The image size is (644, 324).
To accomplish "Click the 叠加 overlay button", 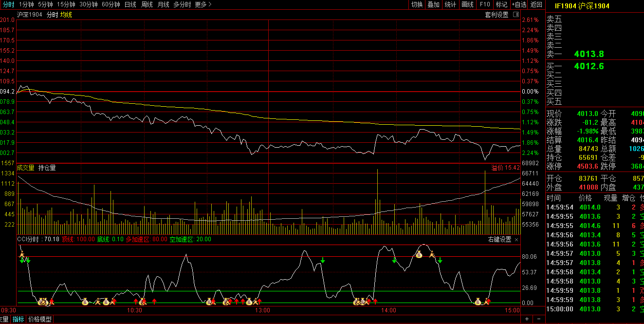I will (x=433, y=4).
